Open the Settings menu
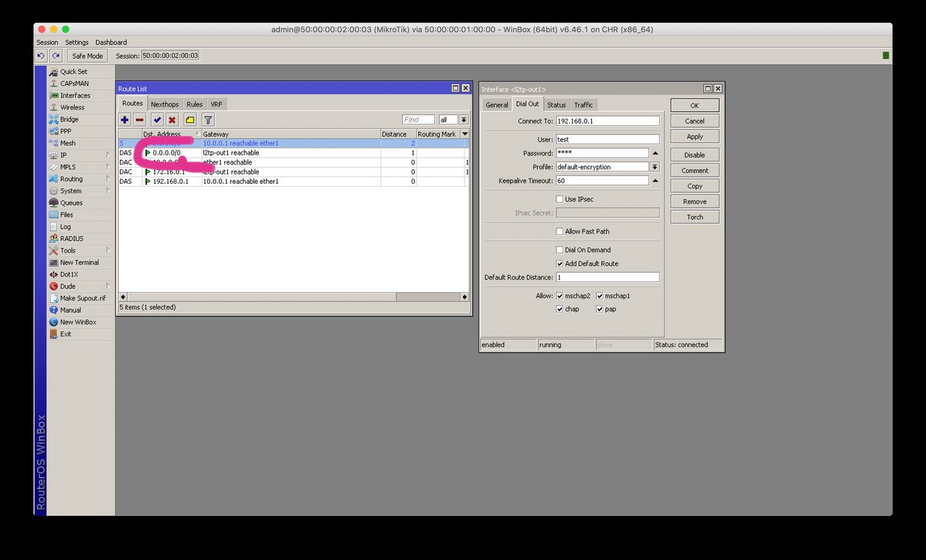 [x=77, y=43]
